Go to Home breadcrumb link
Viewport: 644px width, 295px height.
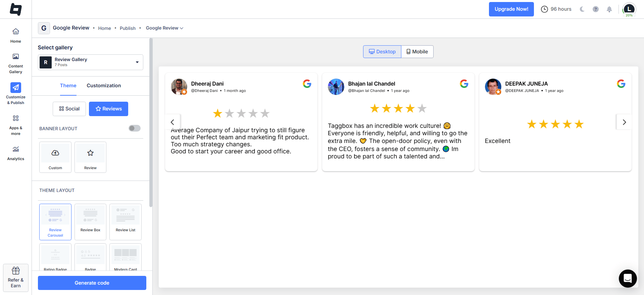click(104, 28)
